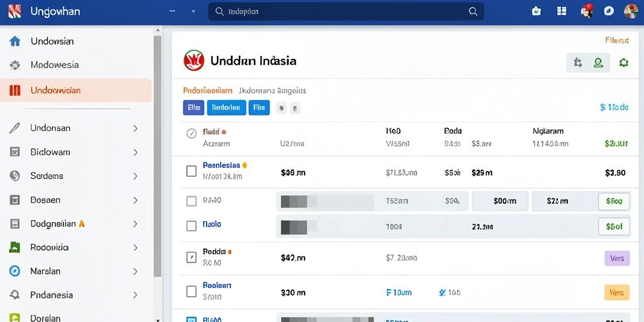Click the compass icon beside Marslan
The height and width of the screenshot is (322, 644).
tap(15, 271)
